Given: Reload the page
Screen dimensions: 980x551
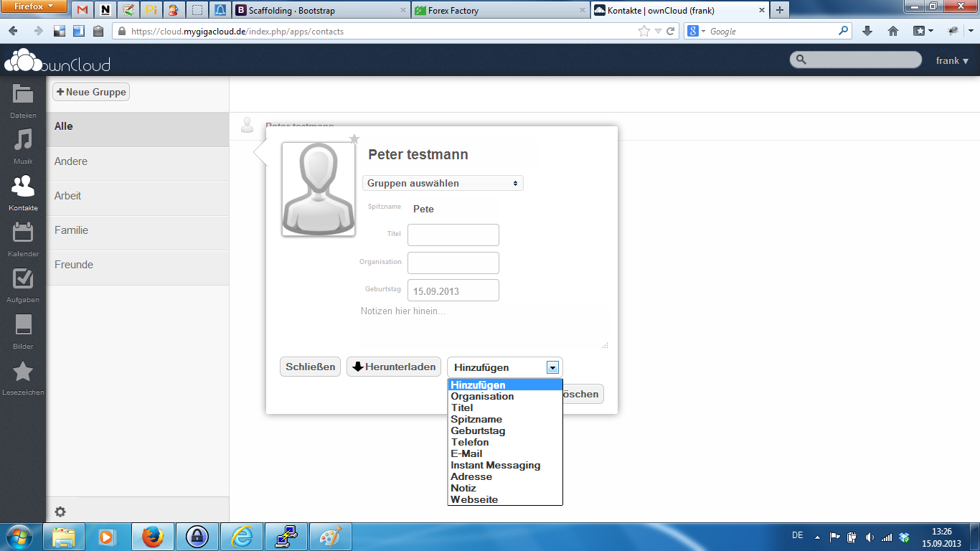Looking at the screenshot, I should pos(671,31).
